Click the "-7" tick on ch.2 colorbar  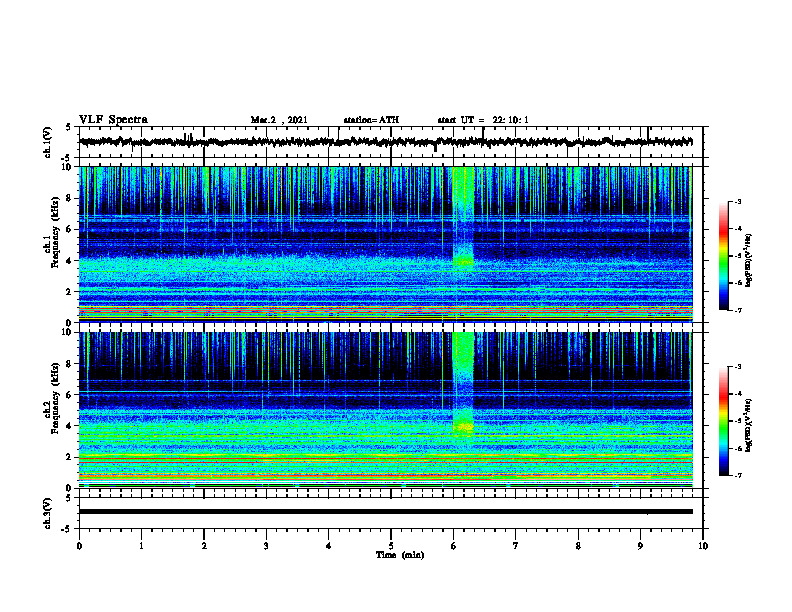738,476
